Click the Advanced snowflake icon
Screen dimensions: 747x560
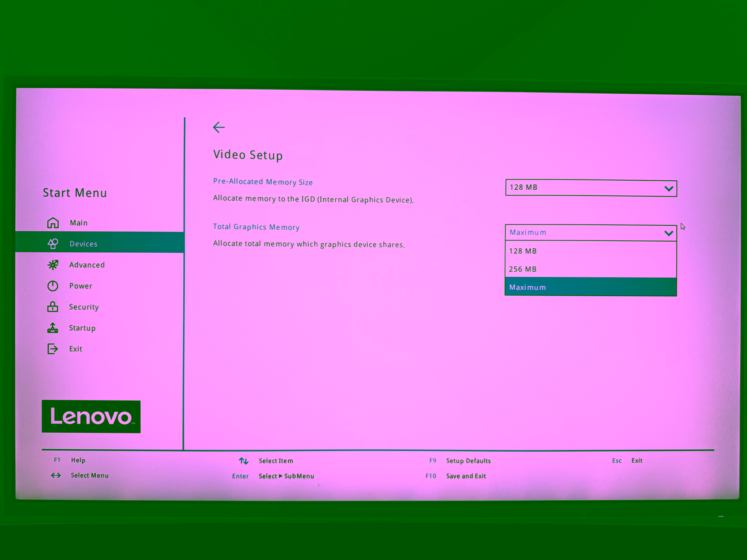[x=53, y=265]
